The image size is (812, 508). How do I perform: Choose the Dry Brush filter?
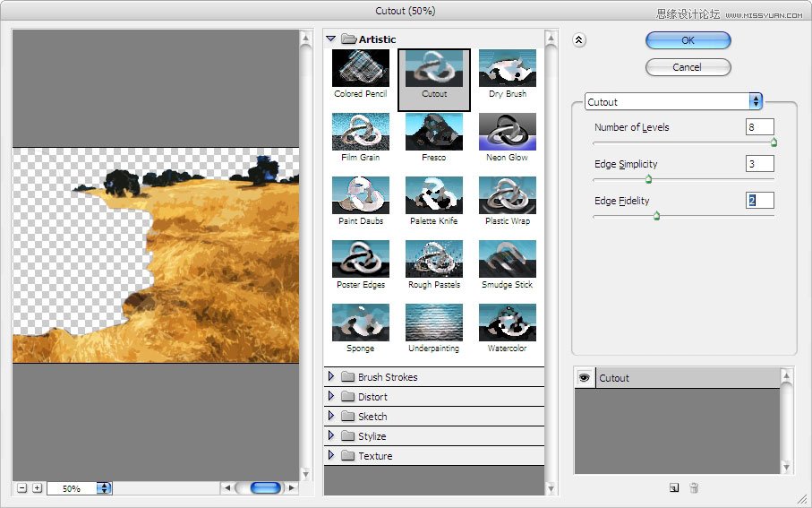[508, 68]
